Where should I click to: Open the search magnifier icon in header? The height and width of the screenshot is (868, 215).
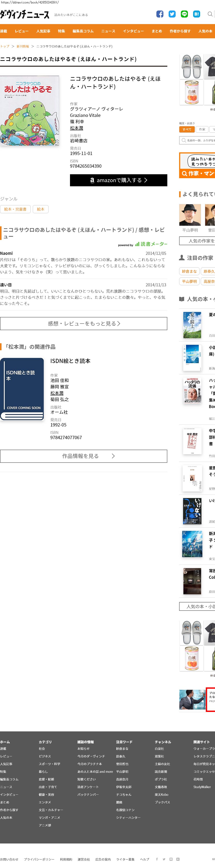[x=210, y=14]
